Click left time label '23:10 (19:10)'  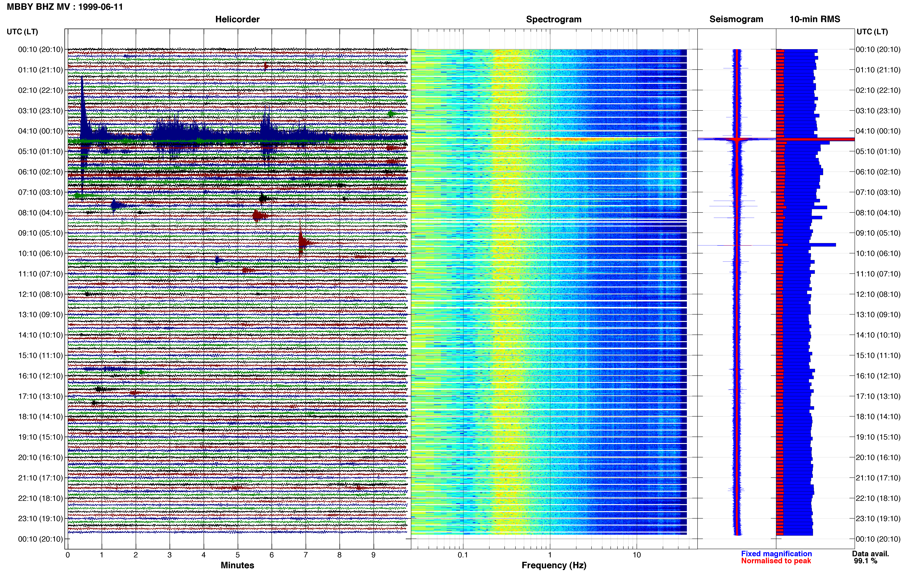click(41, 518)
